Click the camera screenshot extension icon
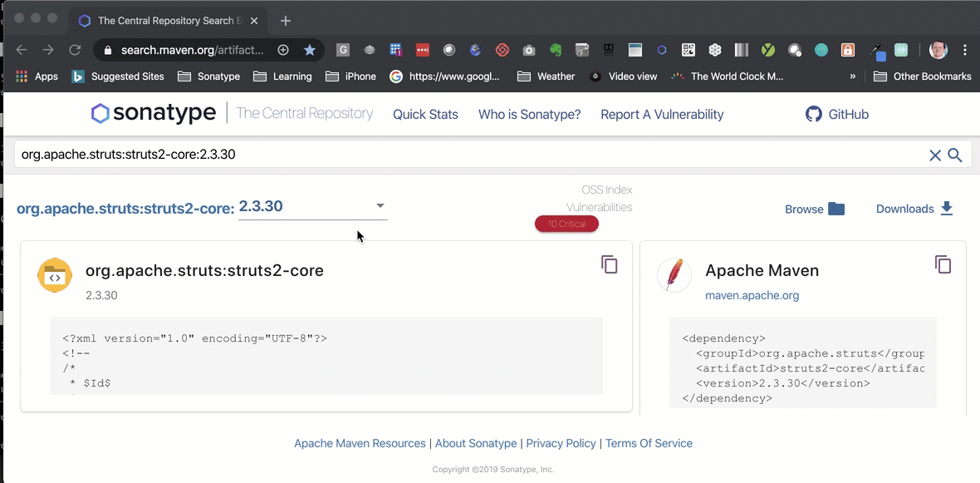 point(529,50)
